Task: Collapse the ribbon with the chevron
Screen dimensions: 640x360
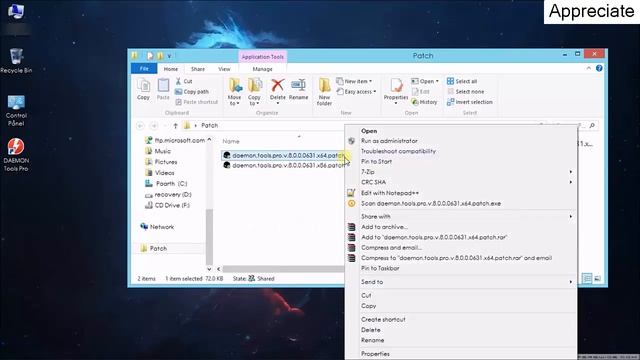Action: [x=589, y=68]
